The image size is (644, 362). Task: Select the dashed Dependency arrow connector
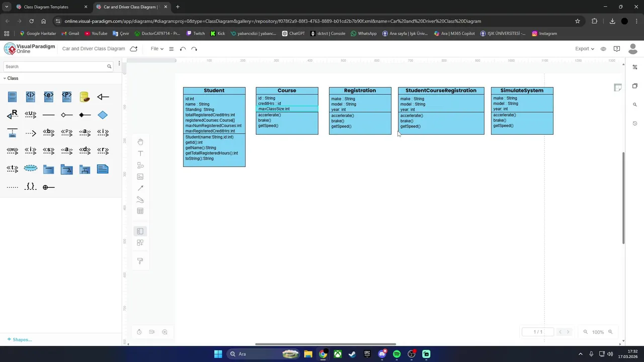(x=31, y=133)
